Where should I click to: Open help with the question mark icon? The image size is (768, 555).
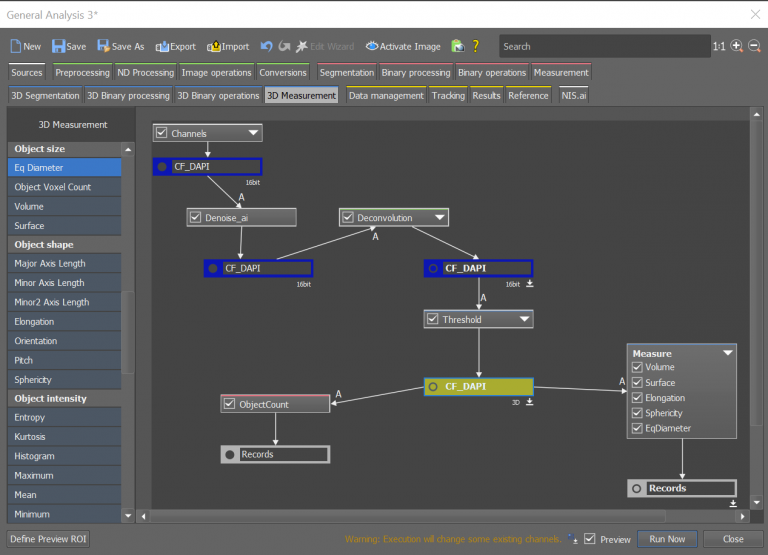click(476, 46)
